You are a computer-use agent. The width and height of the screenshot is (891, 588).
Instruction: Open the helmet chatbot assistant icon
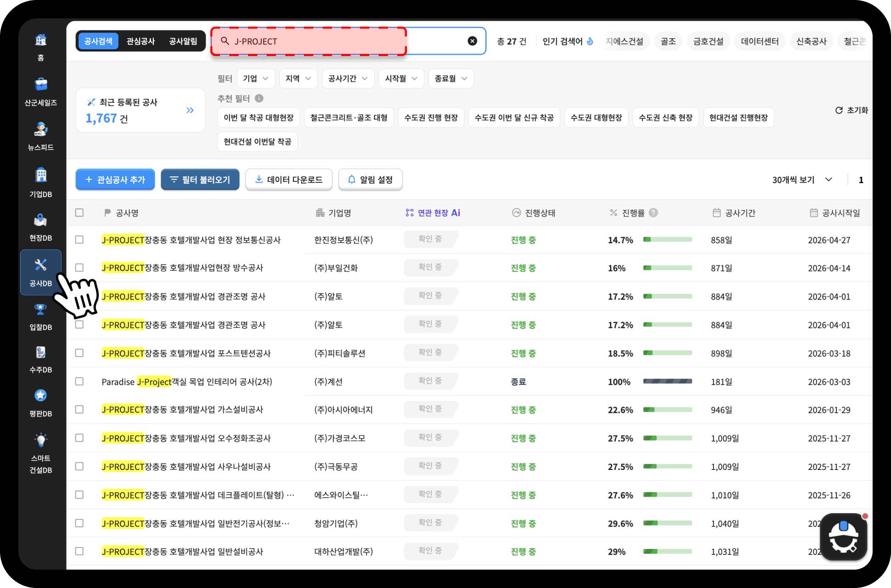(843, 536)
